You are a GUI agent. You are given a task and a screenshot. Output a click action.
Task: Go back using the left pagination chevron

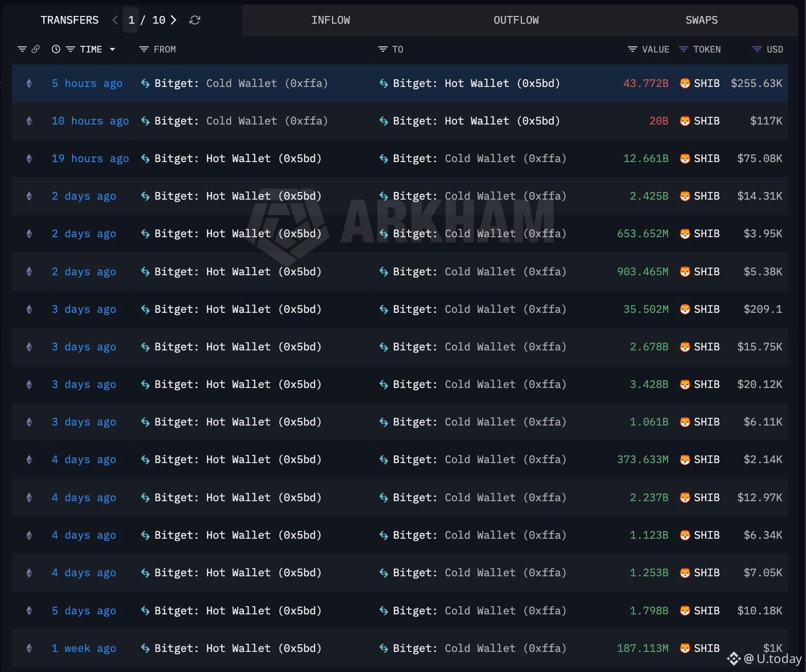click(x=114, y=20)
